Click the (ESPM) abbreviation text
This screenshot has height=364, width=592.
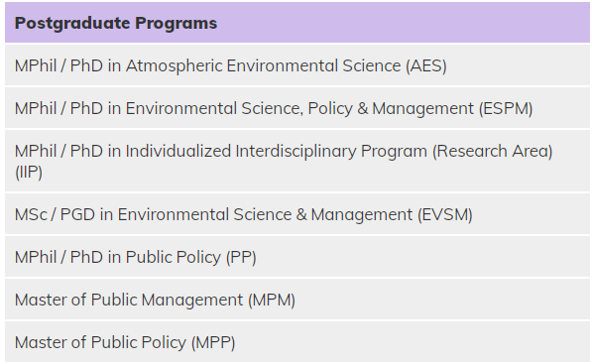(x=506, y=108)
